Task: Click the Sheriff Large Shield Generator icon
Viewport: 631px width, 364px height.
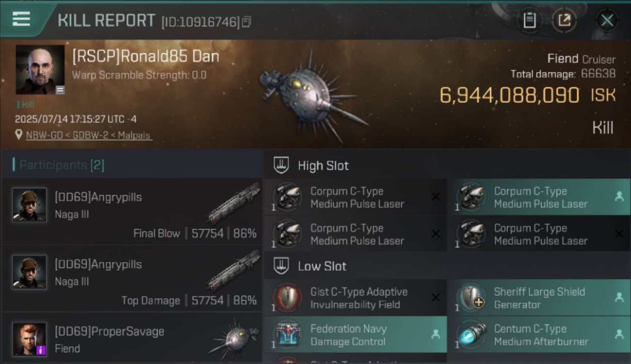Action: [472, 298]
